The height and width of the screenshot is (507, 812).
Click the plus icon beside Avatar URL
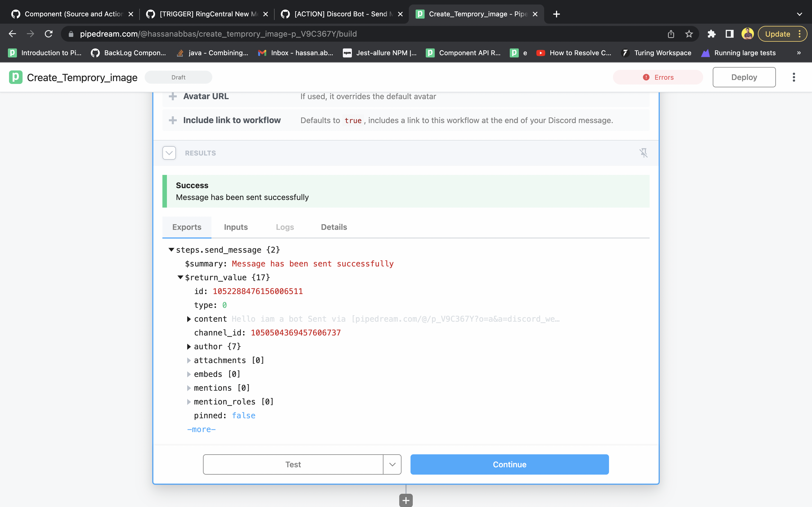pos(173,96)
